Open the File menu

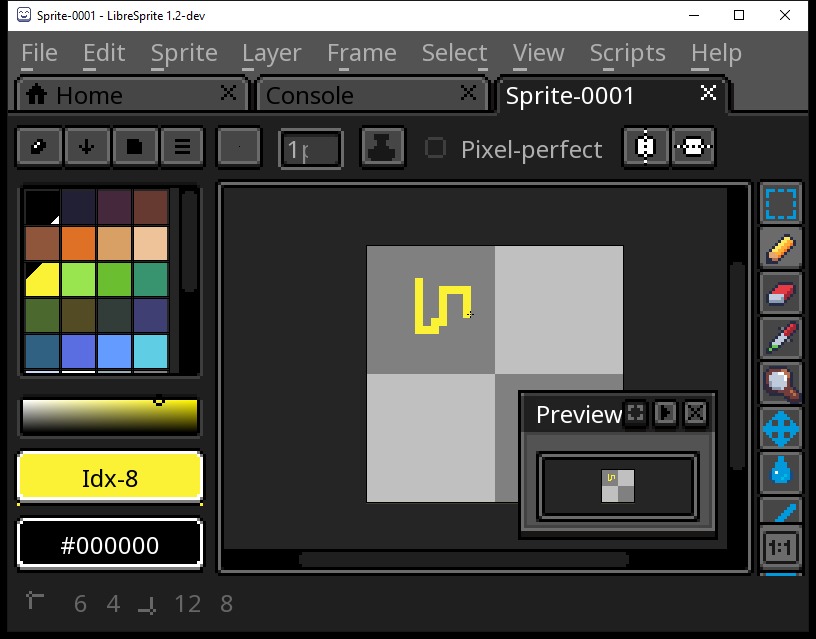(40, 53)
